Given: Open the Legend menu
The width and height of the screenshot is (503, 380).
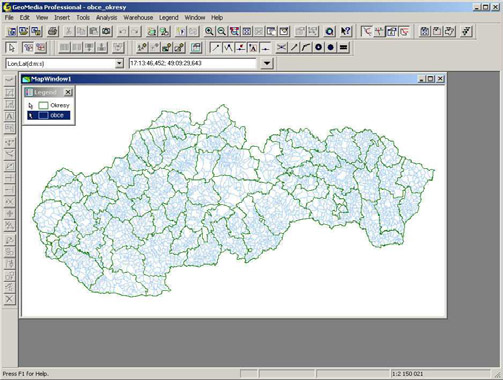Looking at the screenshot, I should [x=169, y=18].
